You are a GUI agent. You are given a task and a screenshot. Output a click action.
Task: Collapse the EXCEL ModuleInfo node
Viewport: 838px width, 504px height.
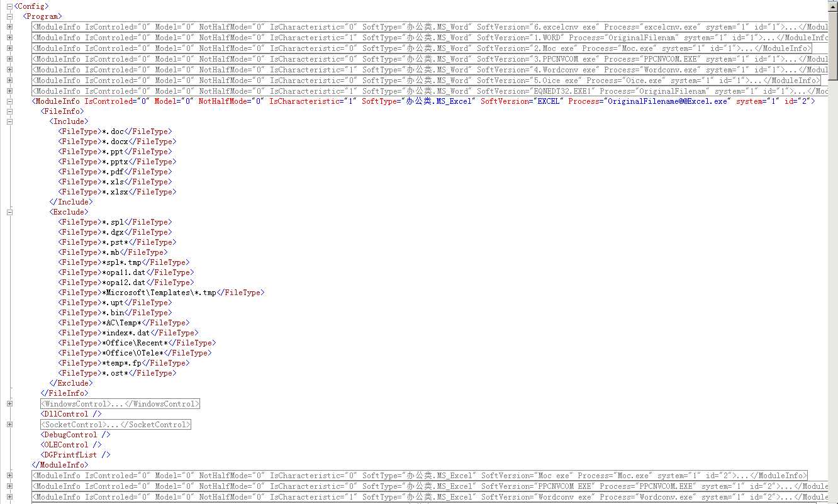tap(9, 101)
